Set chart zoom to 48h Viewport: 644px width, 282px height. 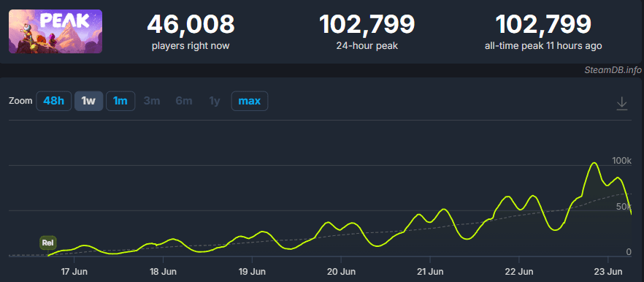coord(54,101)
